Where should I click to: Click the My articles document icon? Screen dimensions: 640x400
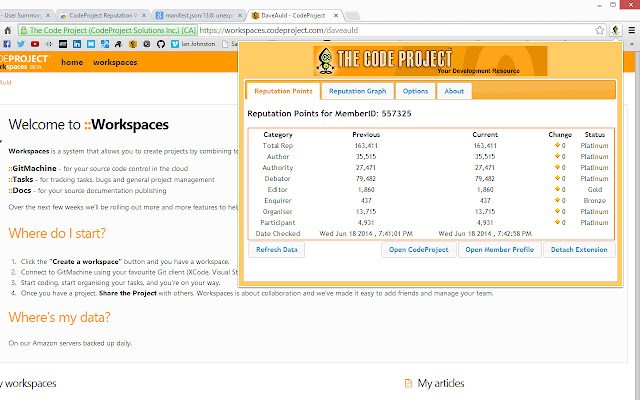[x=408, y=383]
